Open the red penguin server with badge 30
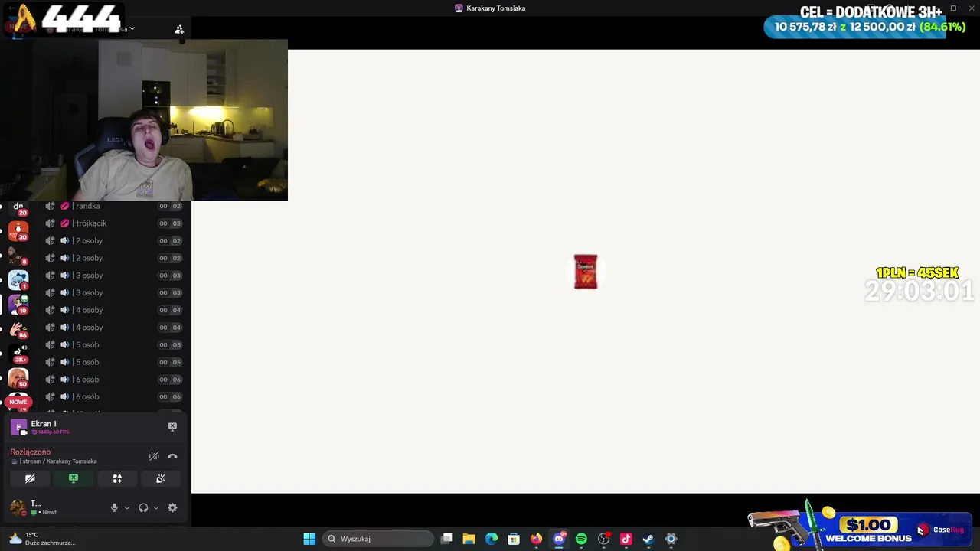The image size is (980, 551). (x=18, y=230)
